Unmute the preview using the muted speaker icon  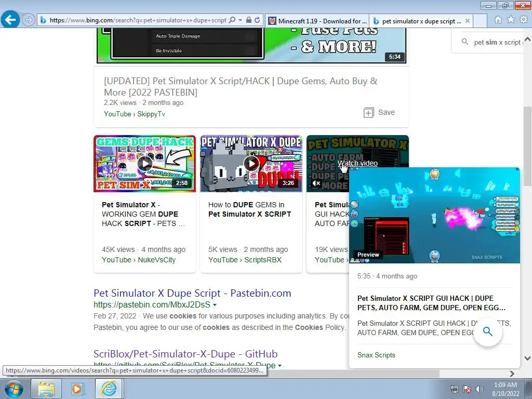[316, 183]
